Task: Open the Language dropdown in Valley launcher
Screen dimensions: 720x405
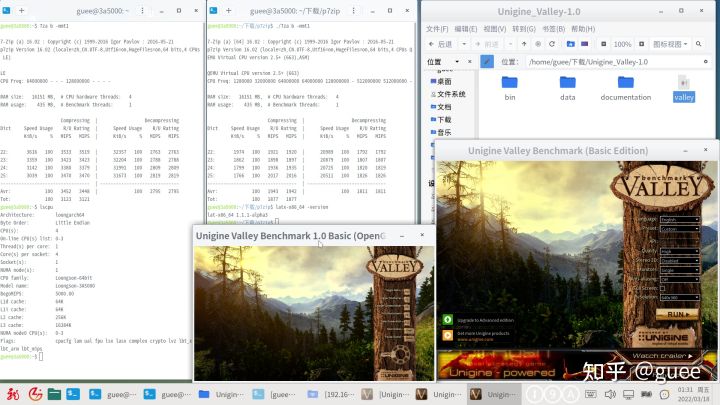Action: [x=680, y=219]
